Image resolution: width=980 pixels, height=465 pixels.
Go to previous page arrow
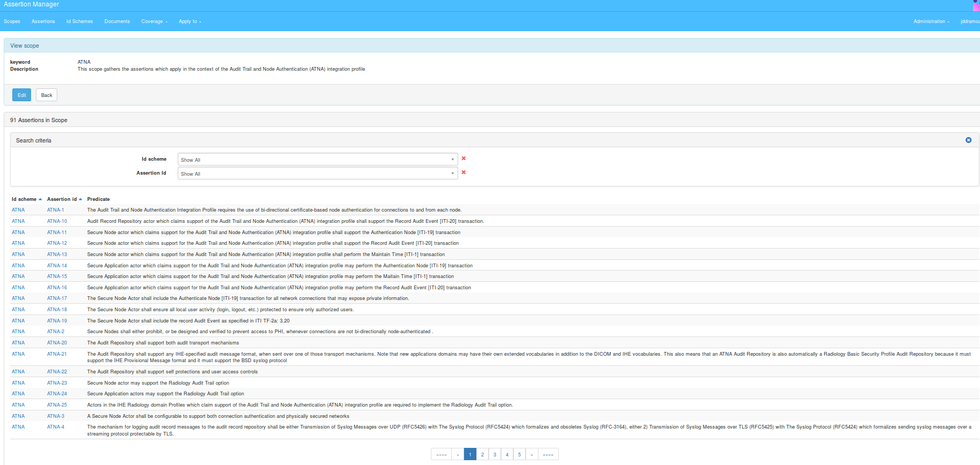458,455
